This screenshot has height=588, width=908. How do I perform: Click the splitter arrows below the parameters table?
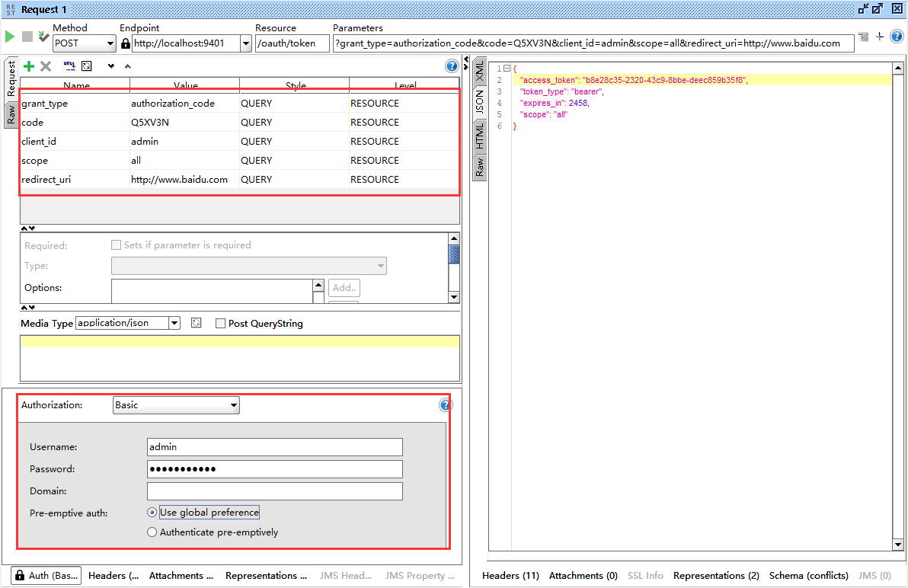(x=27, y=228)
